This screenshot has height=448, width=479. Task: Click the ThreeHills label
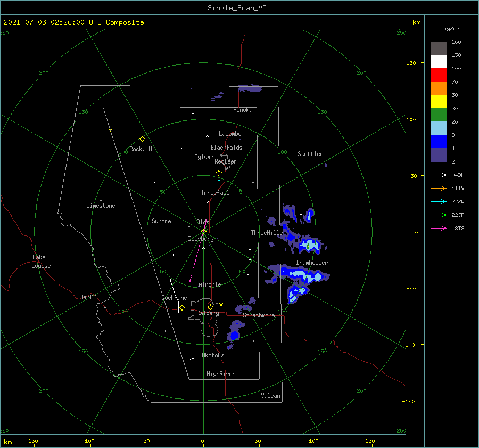[x=267, y=233]
